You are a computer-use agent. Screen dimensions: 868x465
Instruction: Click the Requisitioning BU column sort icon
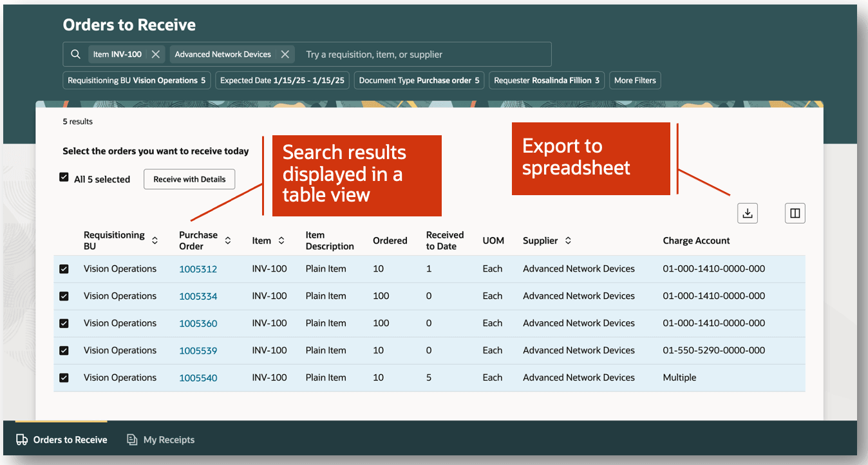pos(155,240)
